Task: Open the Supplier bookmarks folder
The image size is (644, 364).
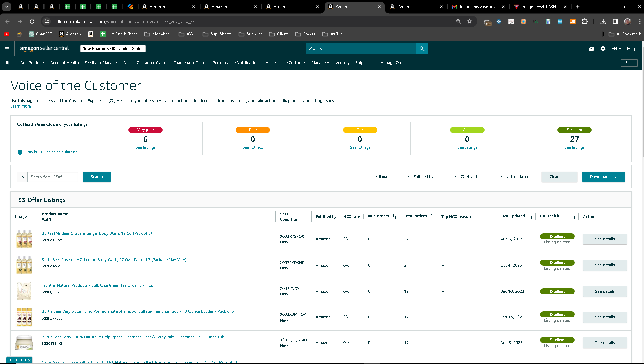Action: click(x=250, y=34)
